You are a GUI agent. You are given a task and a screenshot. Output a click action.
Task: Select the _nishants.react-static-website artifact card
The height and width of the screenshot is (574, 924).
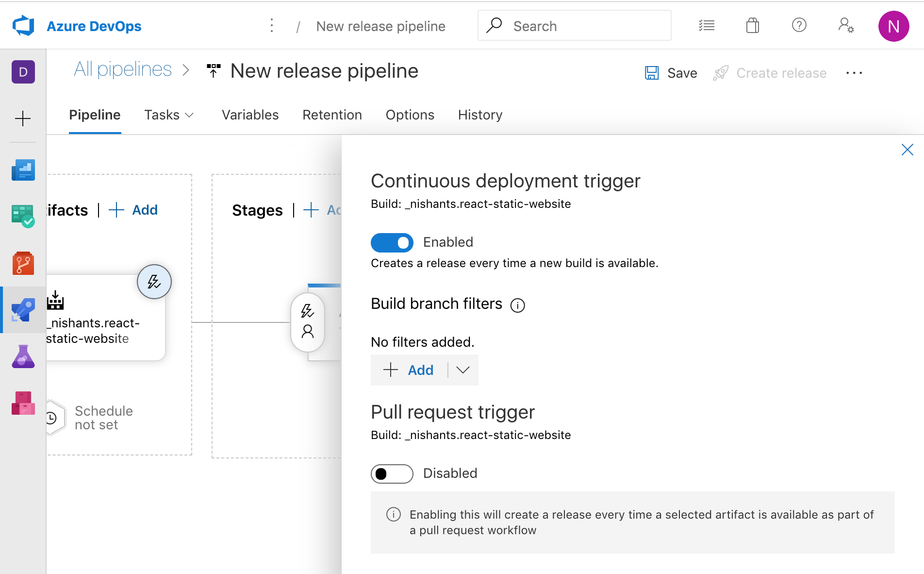105,318
